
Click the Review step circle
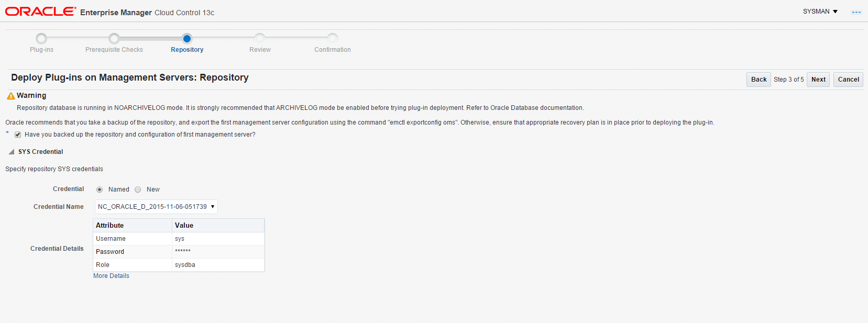point(260,38)
